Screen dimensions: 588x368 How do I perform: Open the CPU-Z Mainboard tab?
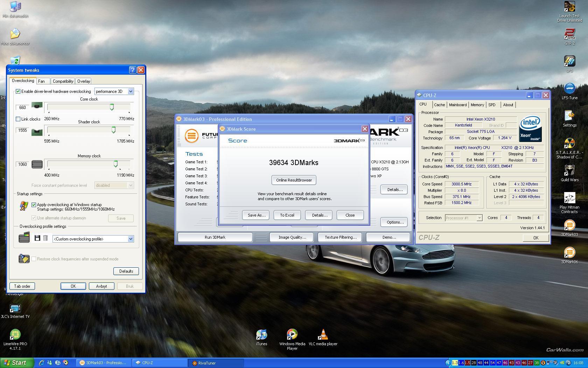pyautogui.click(x=457, y=105)
